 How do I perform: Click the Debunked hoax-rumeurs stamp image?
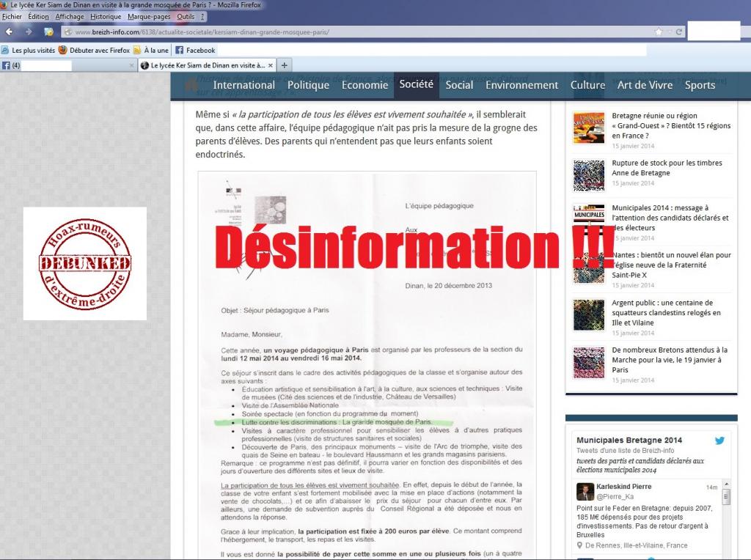pyautogui.click(x=85, y=263)
